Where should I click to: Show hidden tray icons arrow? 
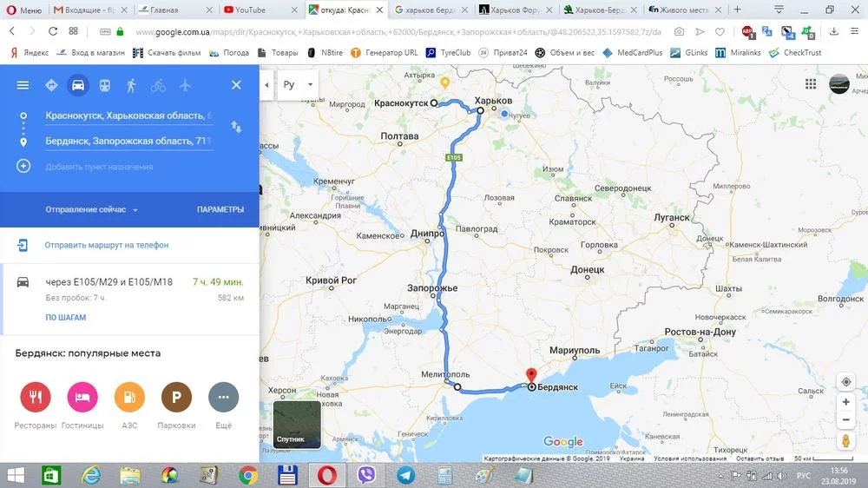(720, 476)
